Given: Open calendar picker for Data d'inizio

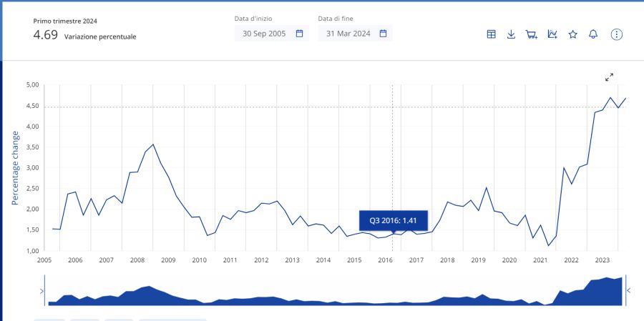Looking at the screenshot, I should coord(299,33).
